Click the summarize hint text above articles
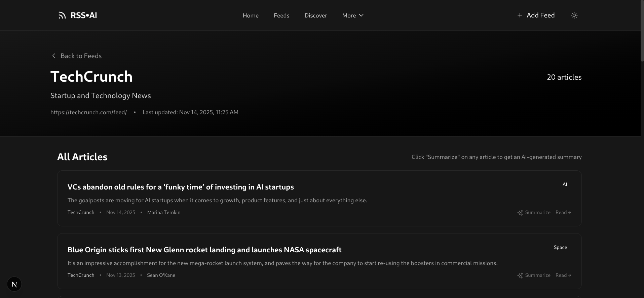The image size is (644, 298). [x=496, y=157]
